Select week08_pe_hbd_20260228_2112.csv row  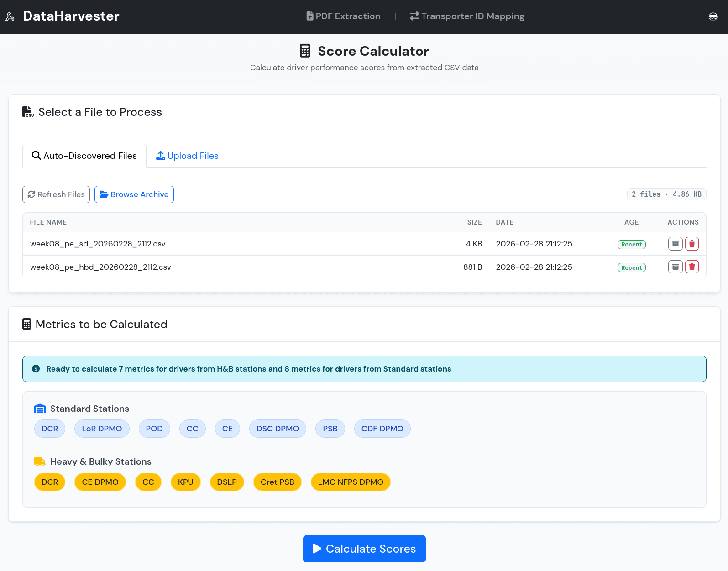(x=364, y=267)
